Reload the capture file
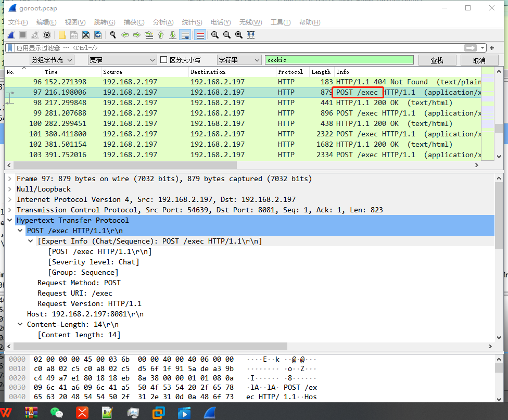This screenshot has width=508, height=420. pyautogui.click(x=97, y=35)
